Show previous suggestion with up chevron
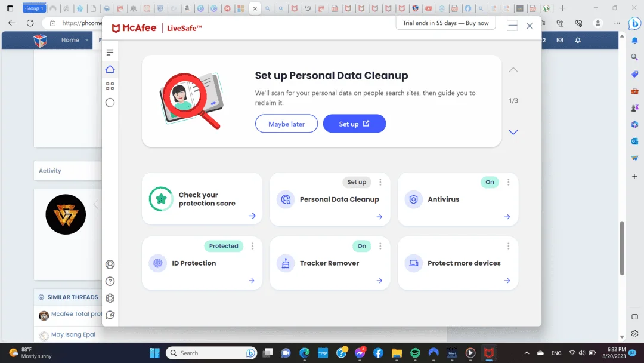This screenshot has width=644, height=363. (x=513, y=70)
